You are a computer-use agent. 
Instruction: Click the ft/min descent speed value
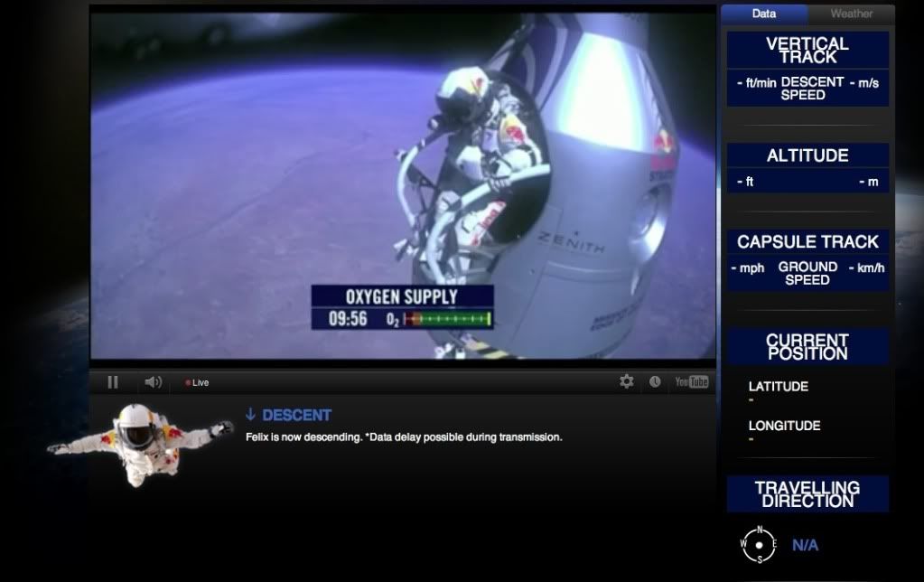pos(757,83)
